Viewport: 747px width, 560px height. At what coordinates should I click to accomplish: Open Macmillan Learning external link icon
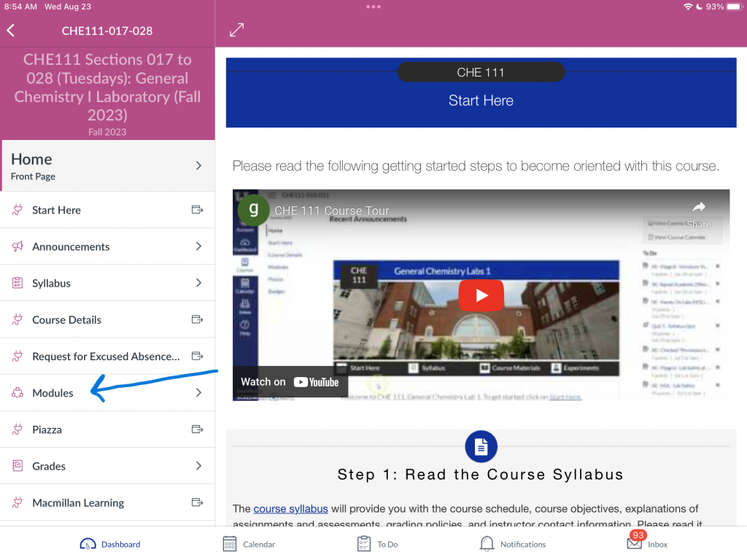(197, 502)
